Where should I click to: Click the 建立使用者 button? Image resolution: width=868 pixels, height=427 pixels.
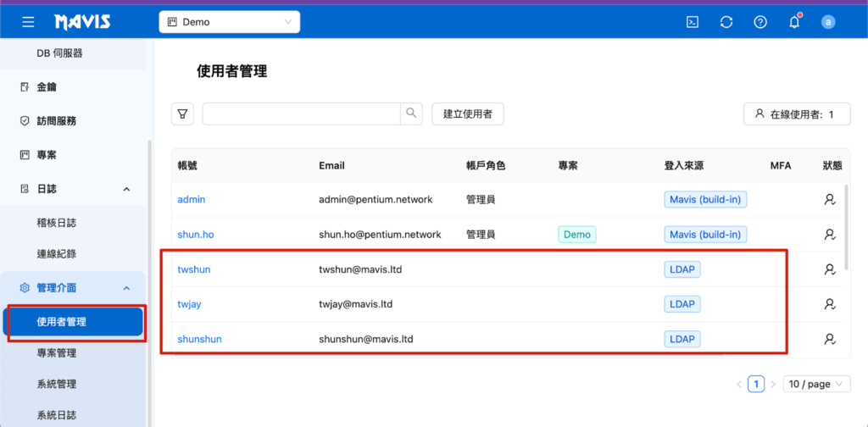tap(468, 114)
